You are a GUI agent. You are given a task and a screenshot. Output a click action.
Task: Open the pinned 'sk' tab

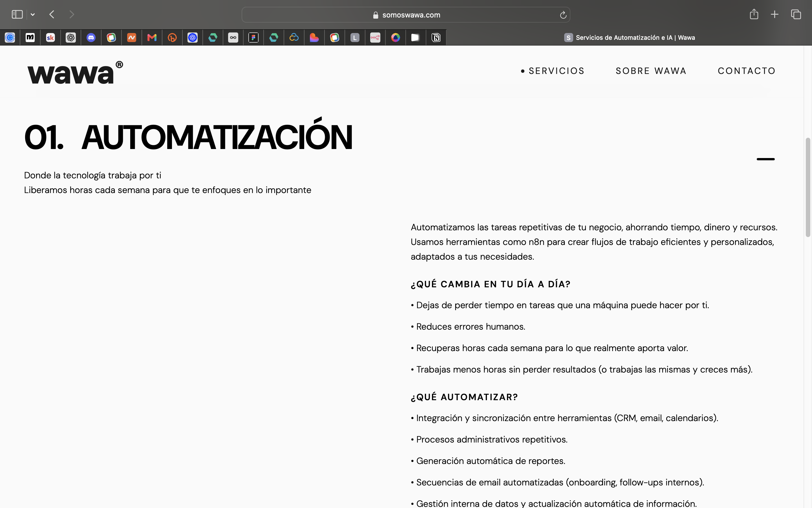click(x=51, y=38)
